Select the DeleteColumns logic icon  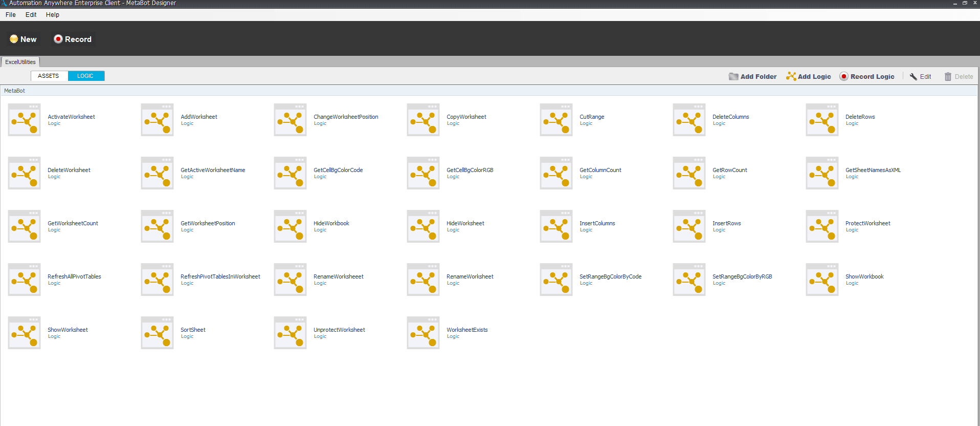tap(689, 120)
